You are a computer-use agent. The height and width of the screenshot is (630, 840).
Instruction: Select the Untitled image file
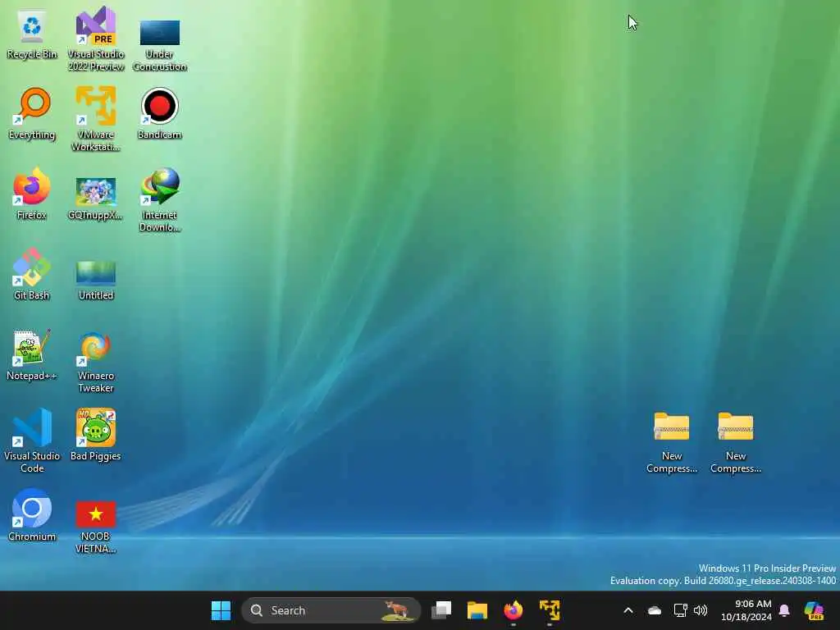pos(96,281)
